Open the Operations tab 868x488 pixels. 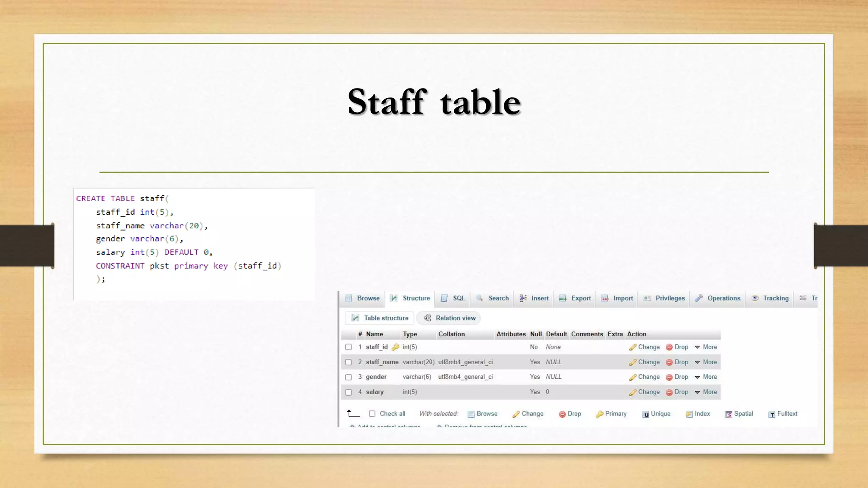(x=718, y=298)
